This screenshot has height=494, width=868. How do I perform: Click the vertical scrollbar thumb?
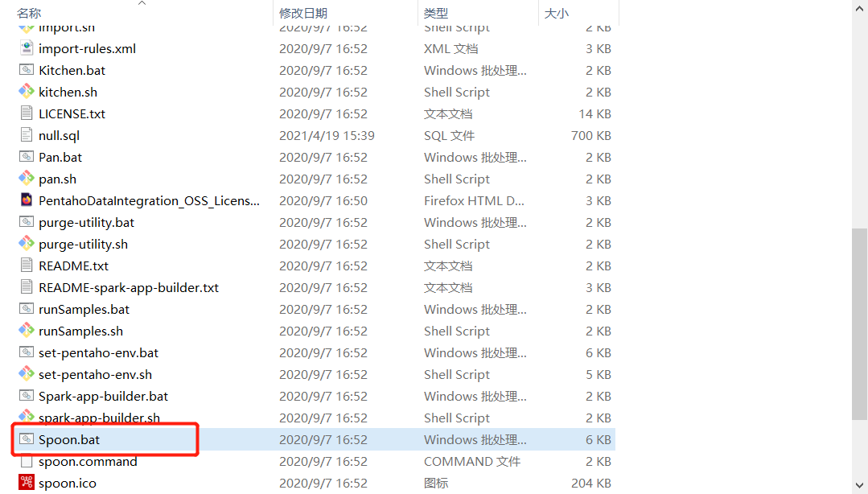[859, 324]
